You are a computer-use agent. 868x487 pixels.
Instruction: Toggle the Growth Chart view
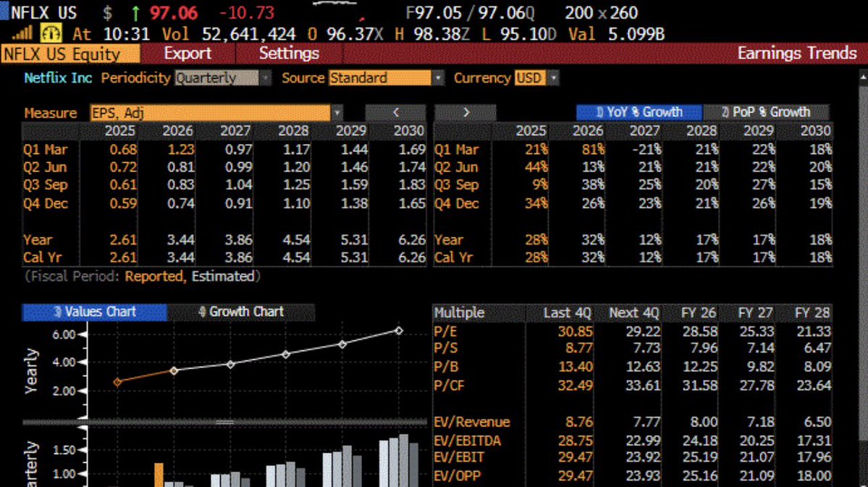click(240, 312)
